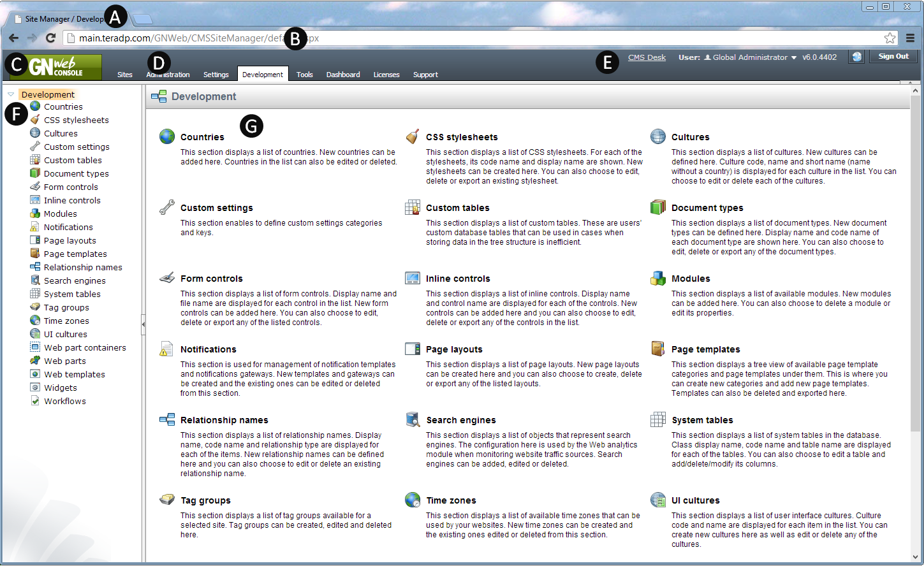Open the Page layouts icon in main panel

pyautogui.click(x=413, y=349)
